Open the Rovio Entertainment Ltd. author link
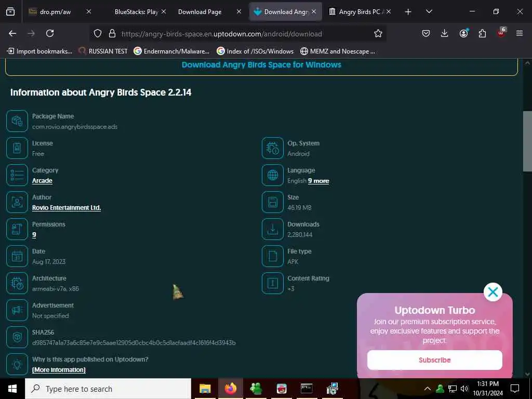The height and width of the screenshot is (399, 532). pos(66,208)
